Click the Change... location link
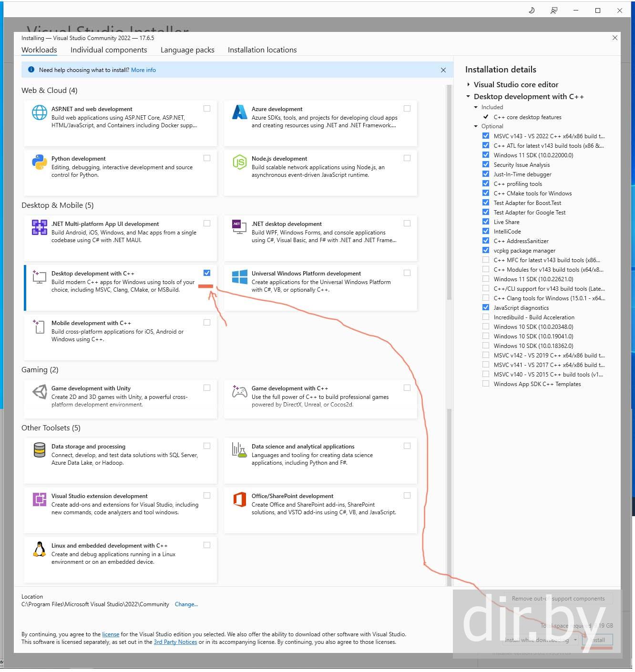635x672 pixels. point(186,604)
